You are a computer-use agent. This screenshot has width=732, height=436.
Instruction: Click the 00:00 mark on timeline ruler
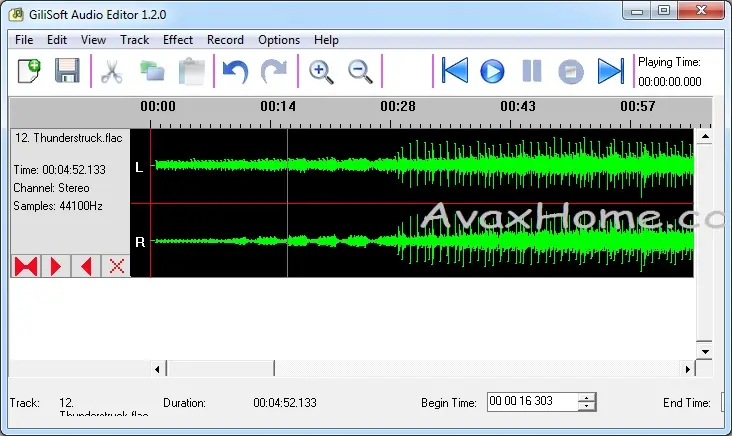158,106
